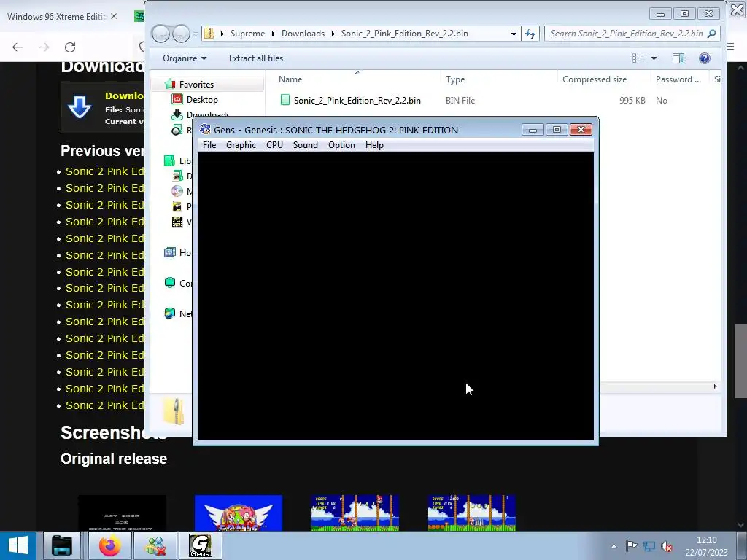Open the view options dropdown arrow
This screenshot has width=747, height=560.
654,58
